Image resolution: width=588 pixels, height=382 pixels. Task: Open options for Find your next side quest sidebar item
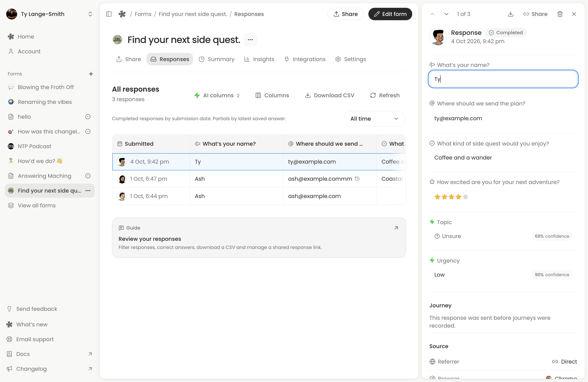tap(88, 190)
